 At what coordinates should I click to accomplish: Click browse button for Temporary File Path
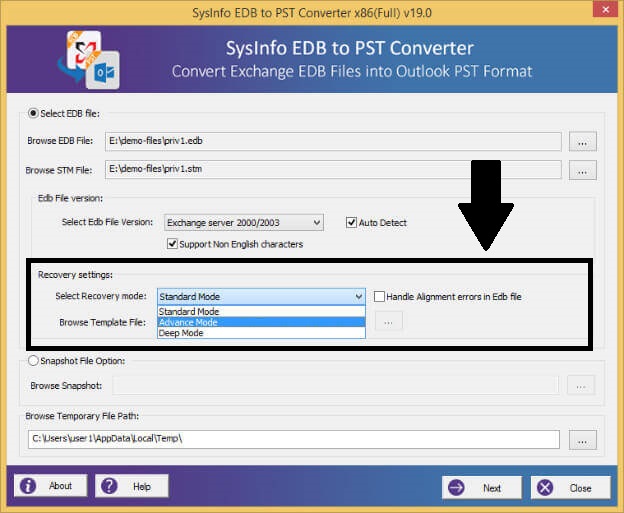[x=583, y=440]
